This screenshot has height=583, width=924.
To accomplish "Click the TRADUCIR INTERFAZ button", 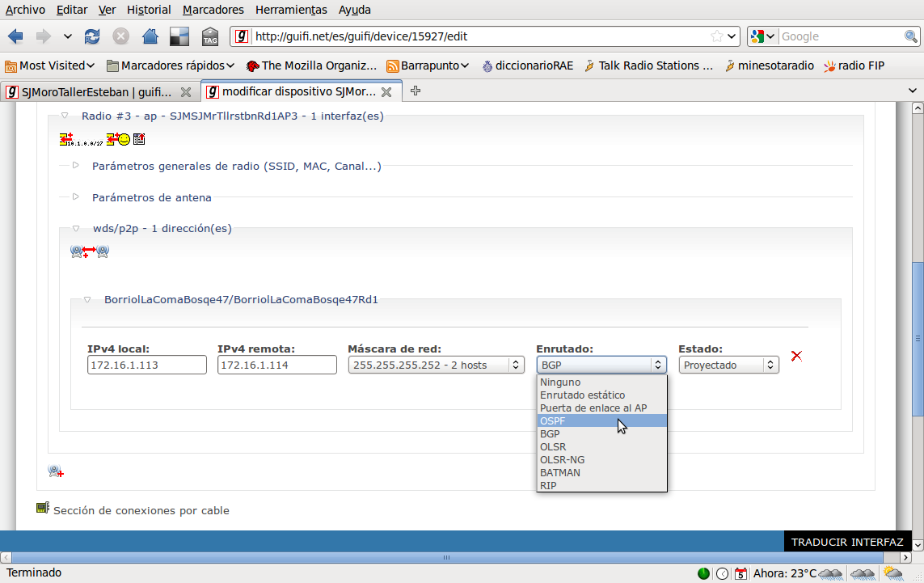I will point(846,542).
